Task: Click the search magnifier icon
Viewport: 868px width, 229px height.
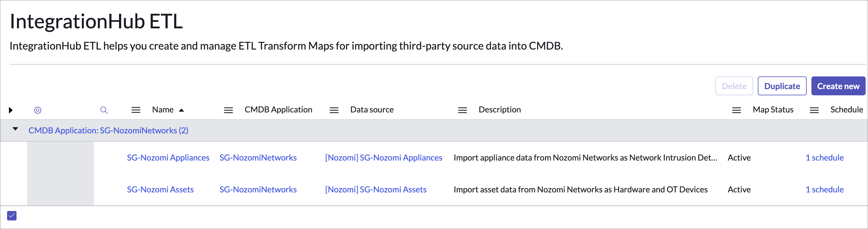Action: (x=104, y=110)
